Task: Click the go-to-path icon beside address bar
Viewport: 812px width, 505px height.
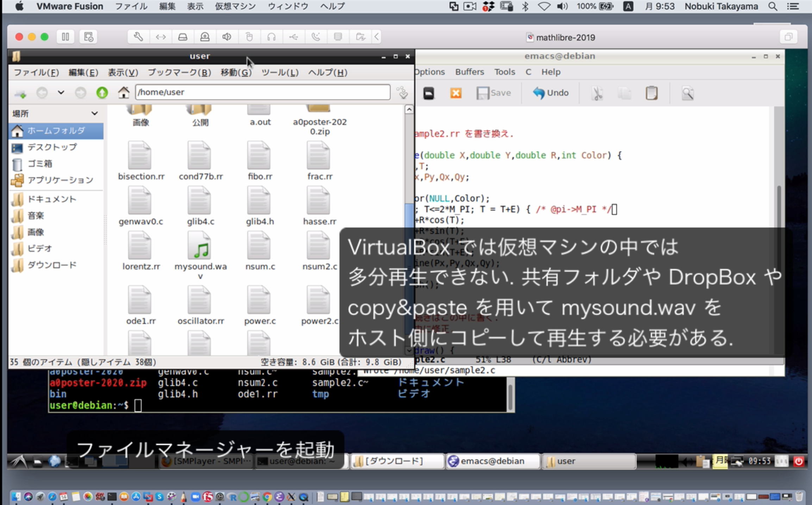Action: [x=402, y=93]
